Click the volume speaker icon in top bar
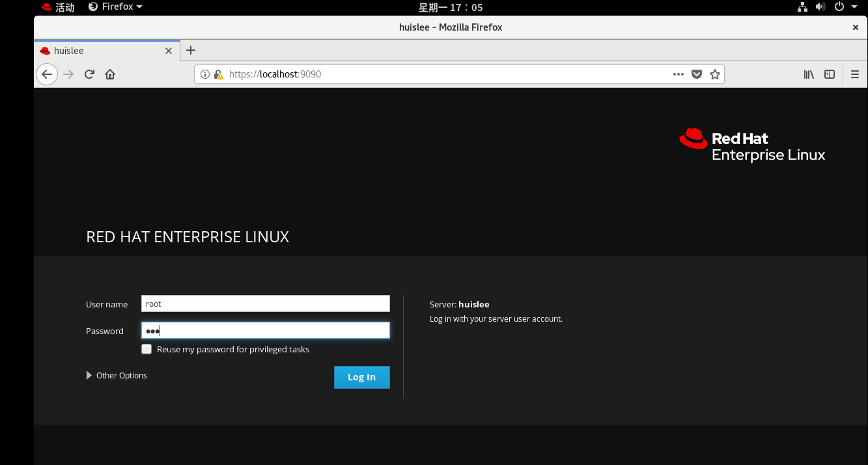Viewport: 868px width, 465px height. tap(820, 7)
